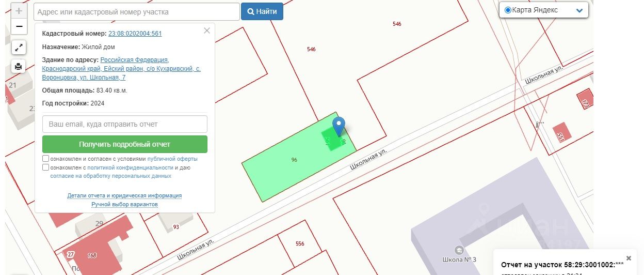Image resolution: width=644 pixels, height=275 pixels.
Task: Open cadastral number 23:08:0202004:561 link
Action: (135, 34)
